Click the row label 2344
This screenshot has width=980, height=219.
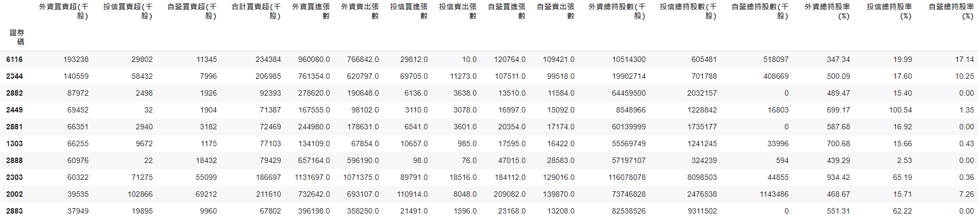(15, 76)
